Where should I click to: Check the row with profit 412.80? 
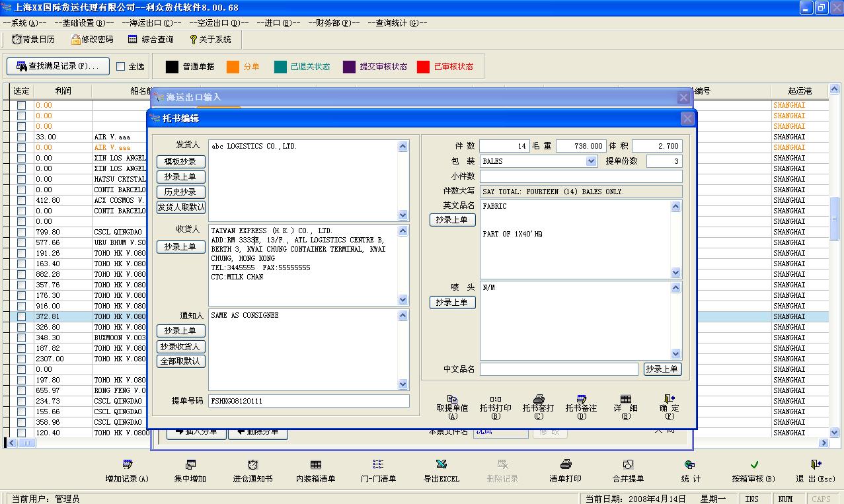coord(22,200)
